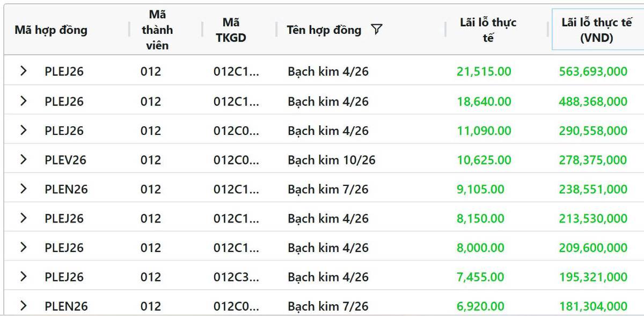Click the 181,304,000 VND amount
Viewport: 644px width, 316px height.
point(593,306)
